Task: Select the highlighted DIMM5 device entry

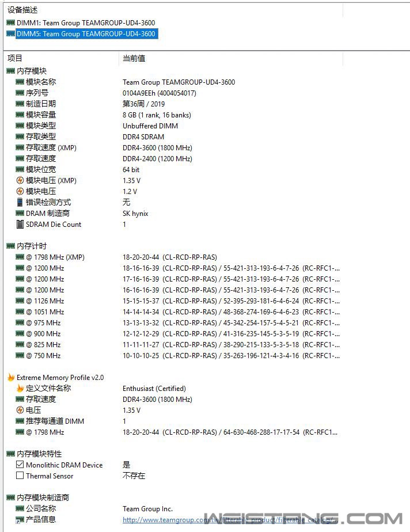Action: (85, 34)
